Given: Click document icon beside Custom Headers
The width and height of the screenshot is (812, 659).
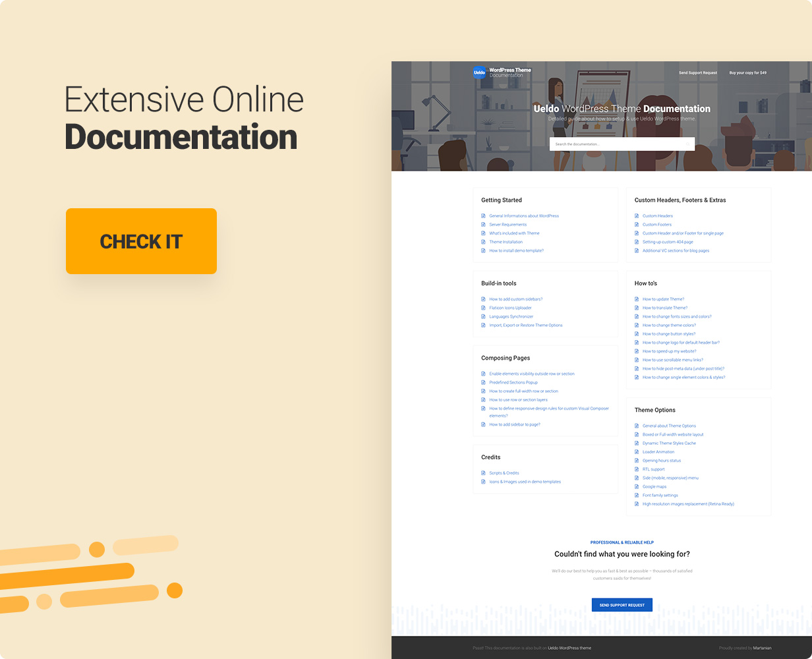Looking at the screenshot, I should pyautogui.click(x=637, y=216).
